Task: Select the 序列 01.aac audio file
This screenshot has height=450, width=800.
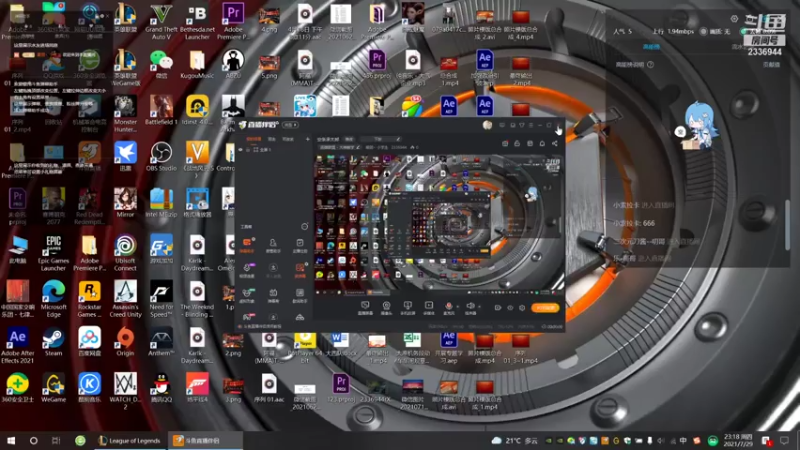Action: (x=269, y=388)
